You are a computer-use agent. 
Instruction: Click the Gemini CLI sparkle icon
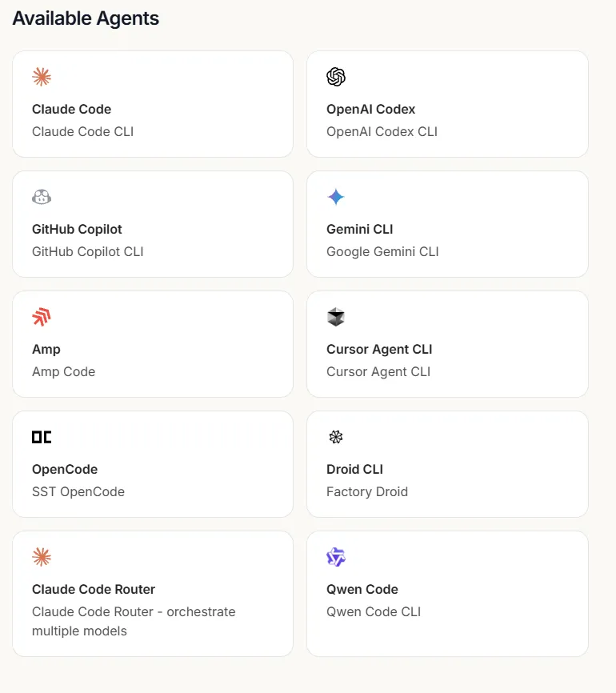pos(336,197)
